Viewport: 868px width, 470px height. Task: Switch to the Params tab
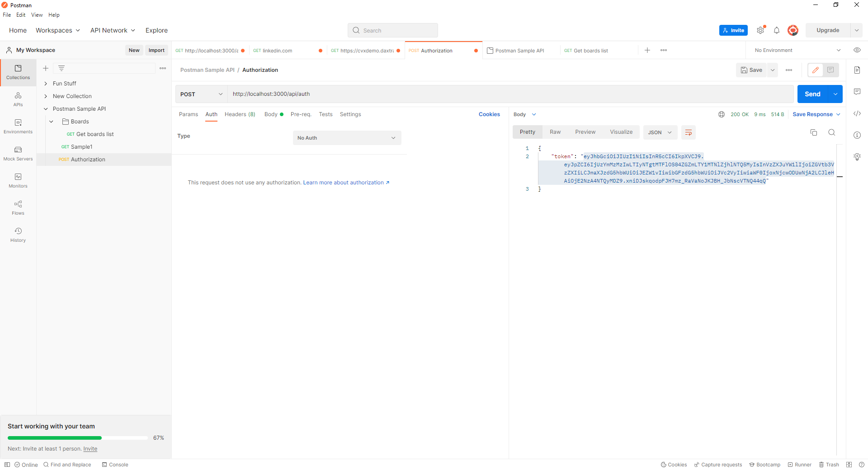(x=189, y=114)
